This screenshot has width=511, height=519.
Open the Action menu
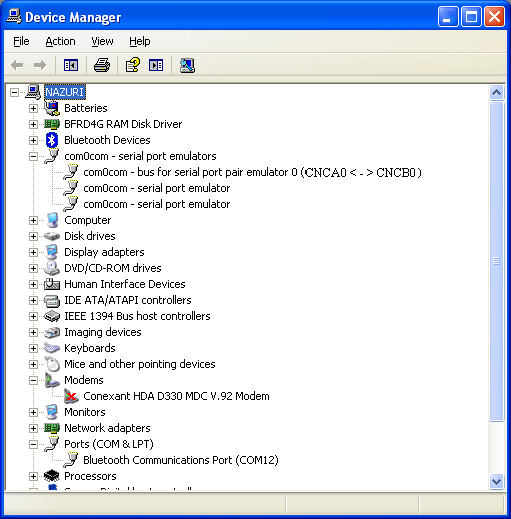coord(60,41)
